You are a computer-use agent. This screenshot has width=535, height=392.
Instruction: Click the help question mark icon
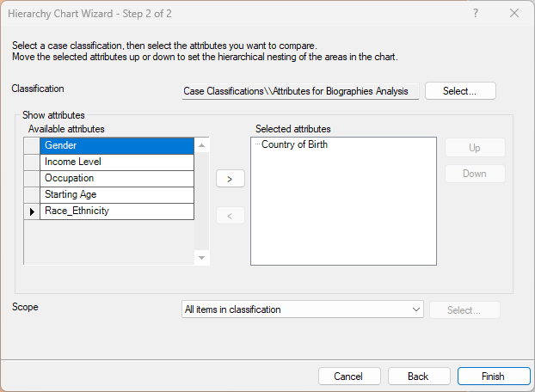476,13
